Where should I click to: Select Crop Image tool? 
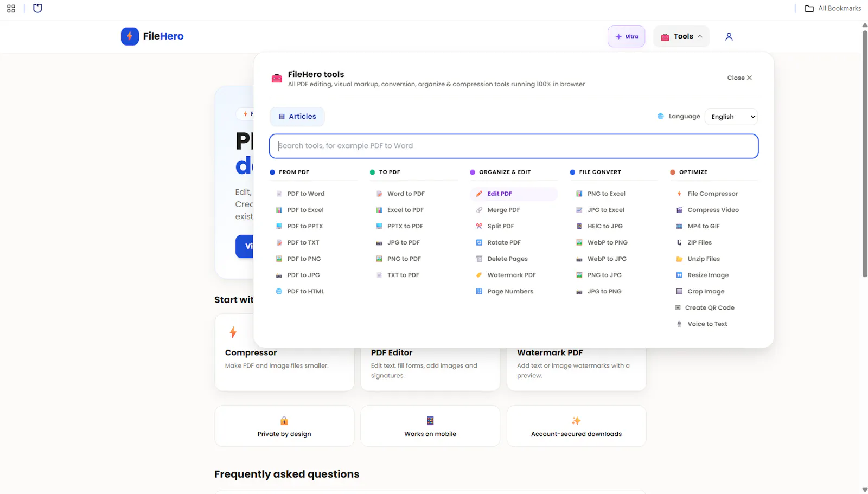[x=706, y=291]
